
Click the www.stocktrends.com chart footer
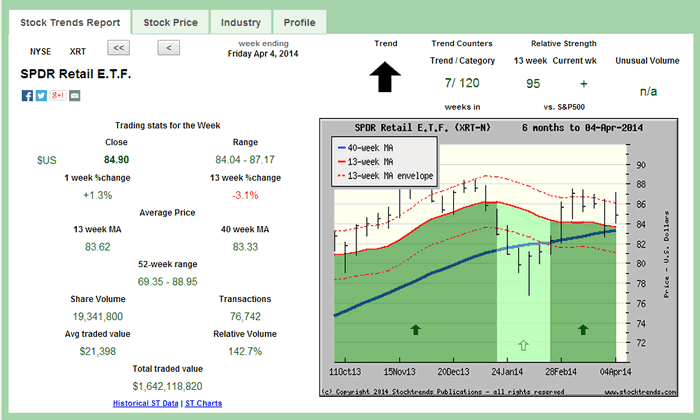tap(641, 392)
